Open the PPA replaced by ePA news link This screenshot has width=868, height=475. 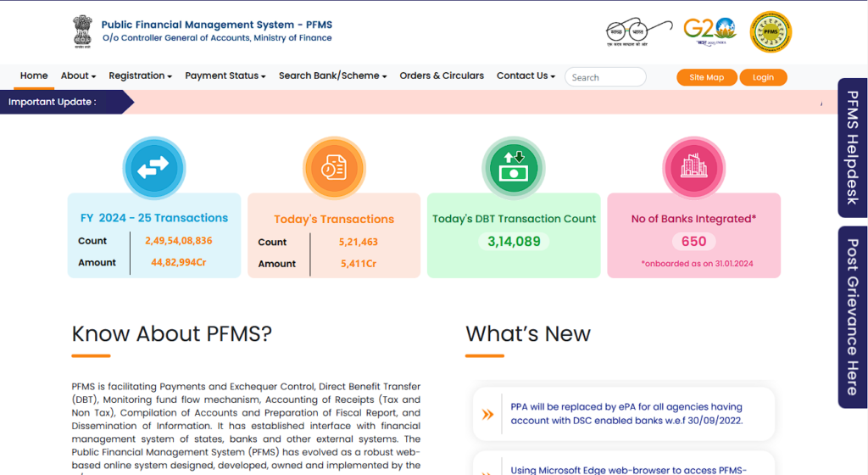pyautogui.click(x=626, y=414)
